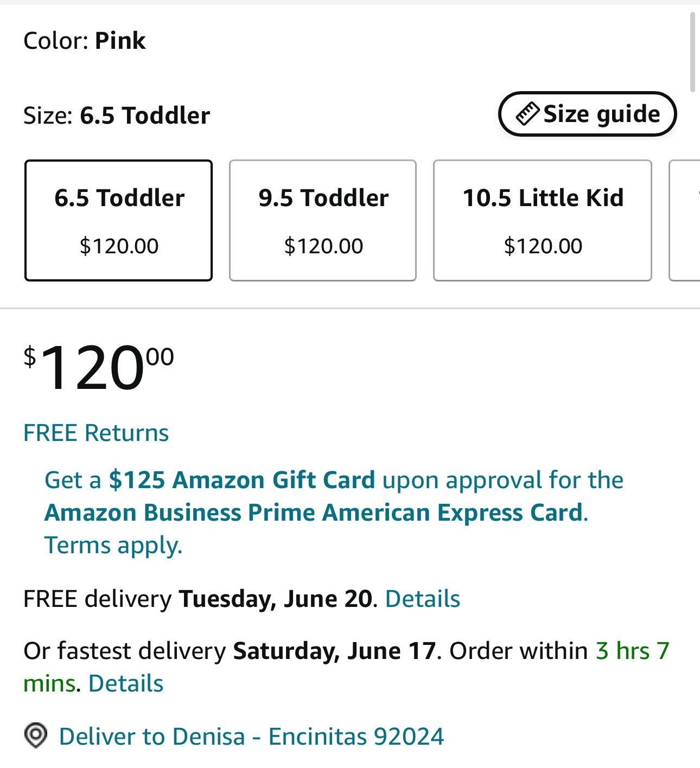Choose the 9.5 Toddler size option

323,220
